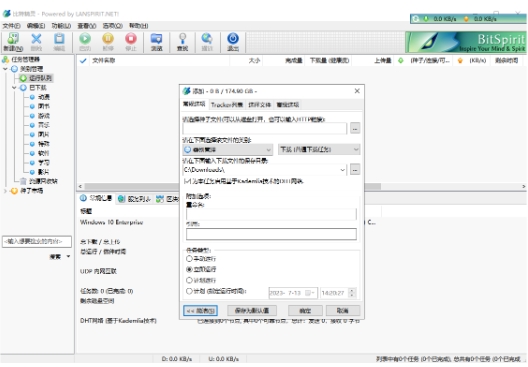Click the save as default (保存为默认值) button

click(252, 310)
